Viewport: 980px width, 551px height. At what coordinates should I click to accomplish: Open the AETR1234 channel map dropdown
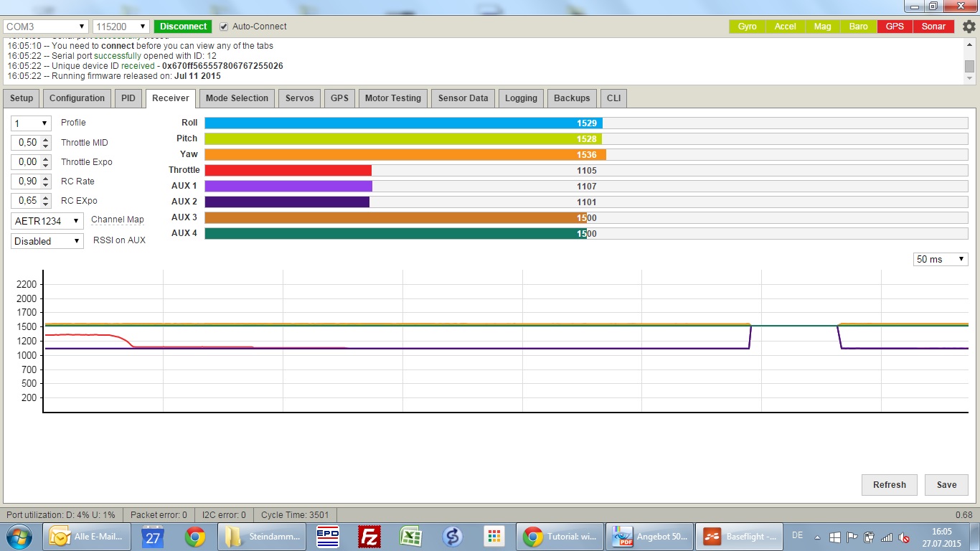pos(47,221)
